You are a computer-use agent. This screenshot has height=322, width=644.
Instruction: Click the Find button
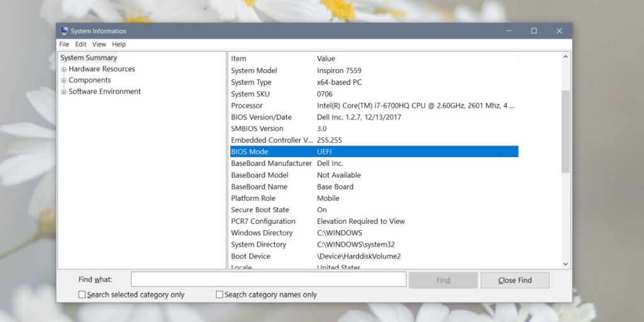coord(443,280)
